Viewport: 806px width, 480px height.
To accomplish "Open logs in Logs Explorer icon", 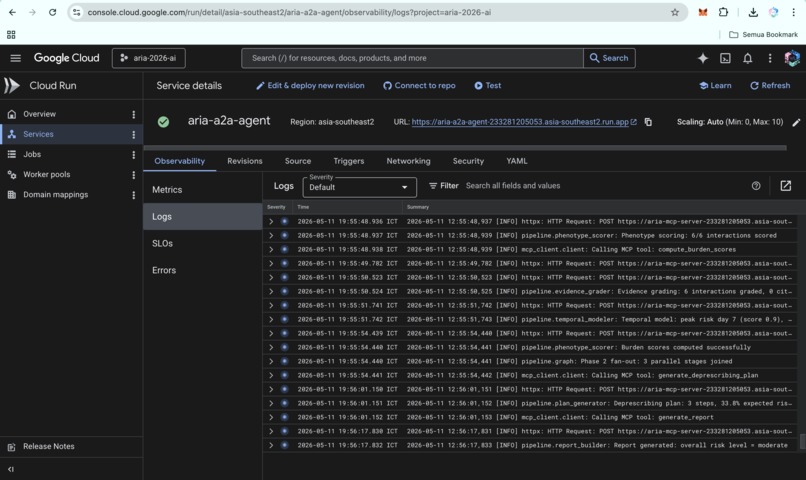I will tap(785, 186).
